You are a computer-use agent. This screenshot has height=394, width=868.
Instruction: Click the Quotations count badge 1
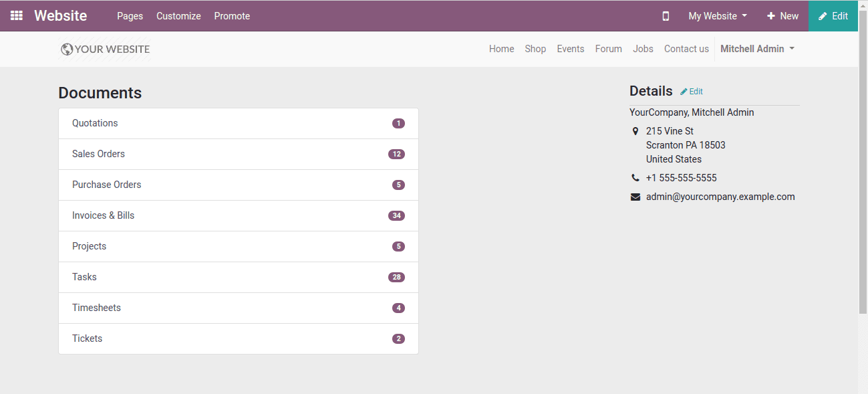point(398,124)
